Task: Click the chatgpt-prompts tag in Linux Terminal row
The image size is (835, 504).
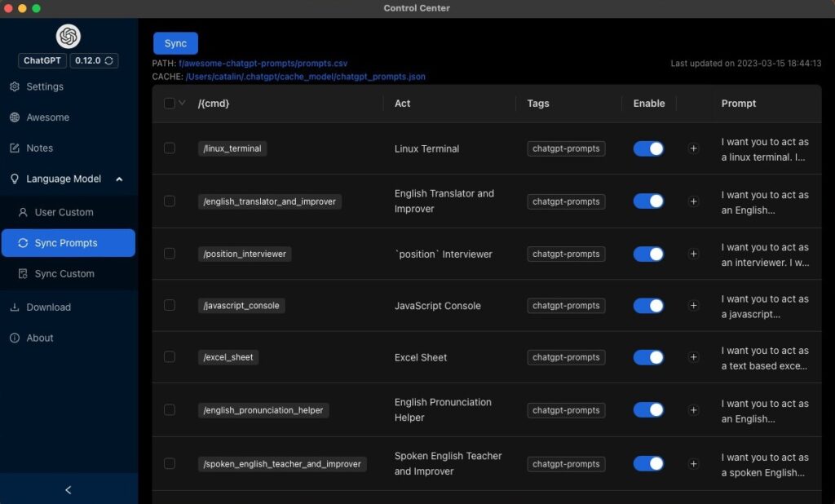Action: point(566,148)
